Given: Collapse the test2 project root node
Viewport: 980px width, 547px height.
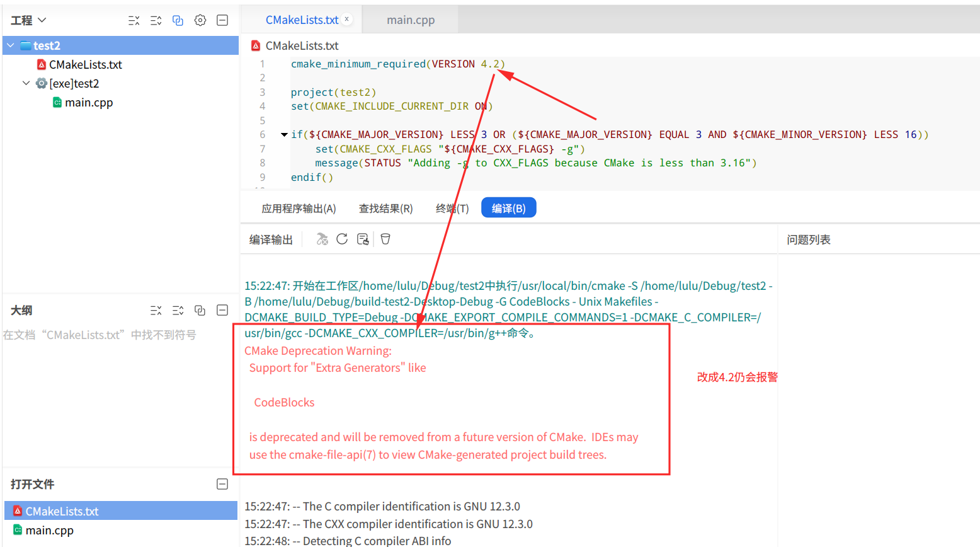Looking at the screenshot, I should (x=11, y=45).
